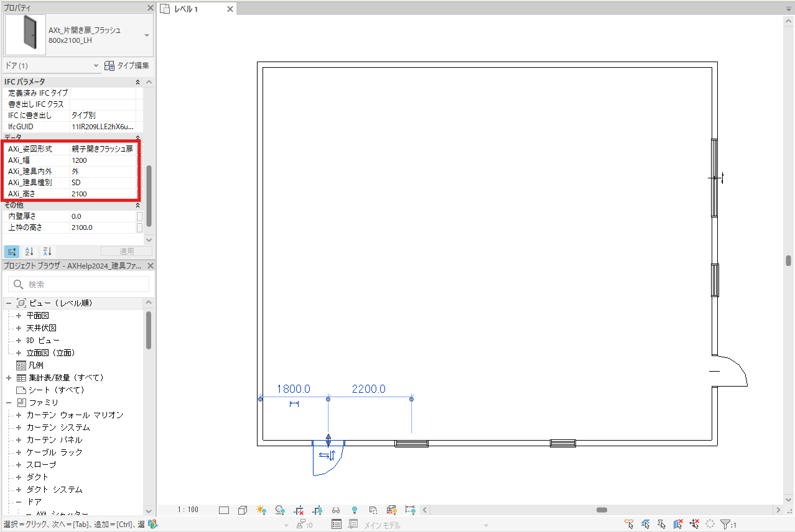
Task: Toggle shadows icon in view control bar
Action: pyautogui.click(x=280, y=510)
